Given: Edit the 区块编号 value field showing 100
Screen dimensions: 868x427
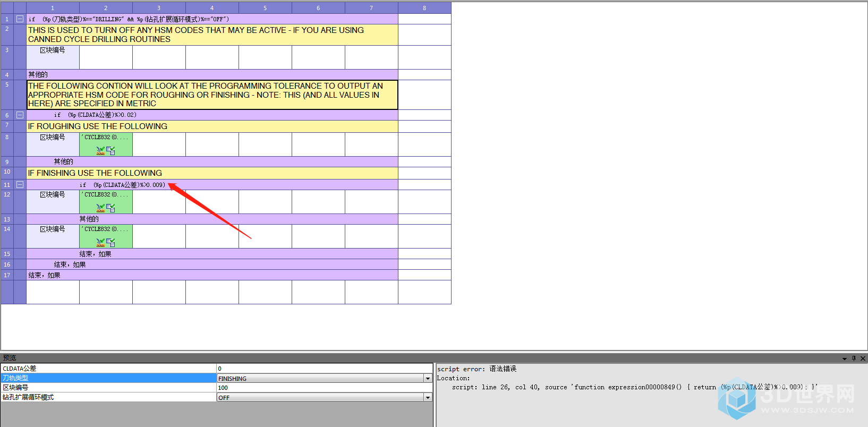Looking at the screenshot, I should tap(325, 388).
